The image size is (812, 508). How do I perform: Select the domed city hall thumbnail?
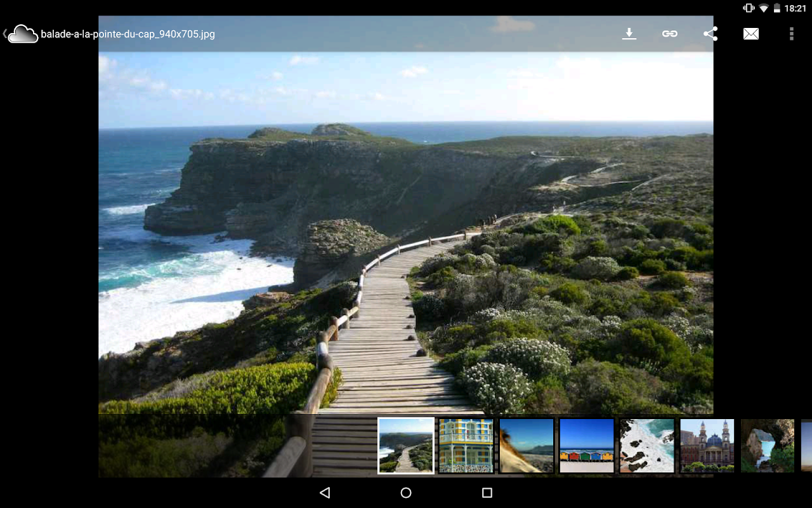(707, 445)
